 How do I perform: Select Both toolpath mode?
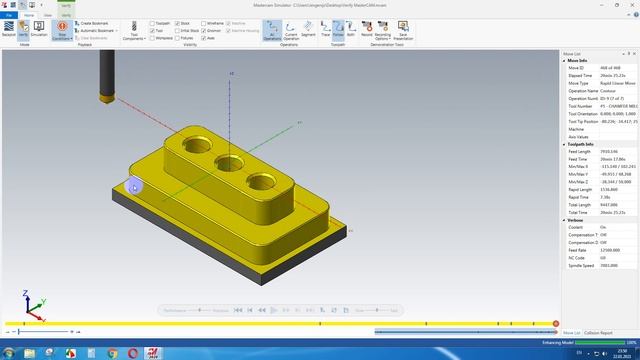coord(351,29)
